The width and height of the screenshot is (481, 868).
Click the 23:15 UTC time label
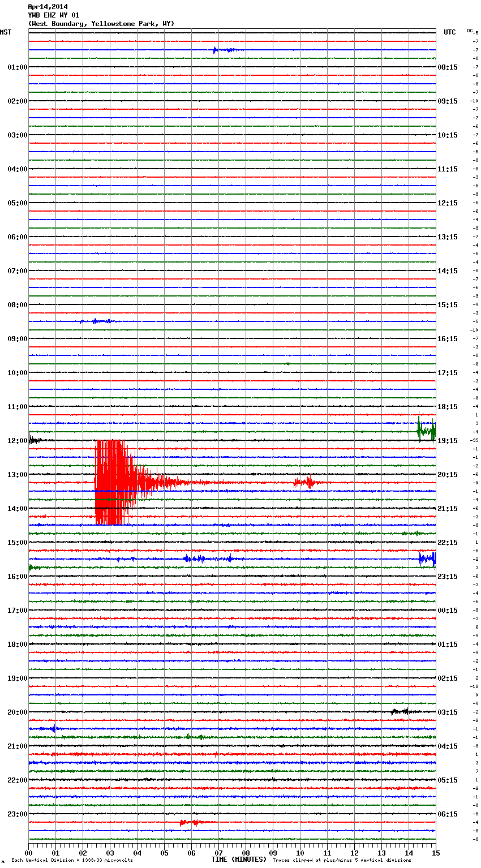point(448,577)
